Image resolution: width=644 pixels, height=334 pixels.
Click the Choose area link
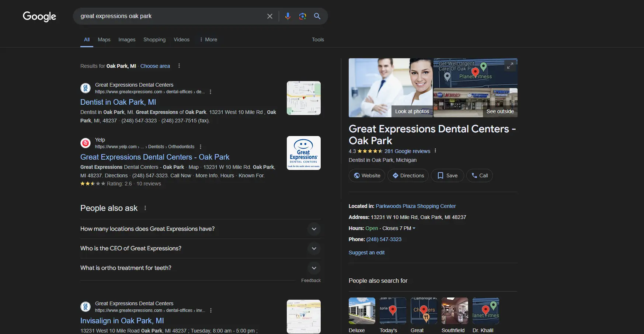coord(155,66)
